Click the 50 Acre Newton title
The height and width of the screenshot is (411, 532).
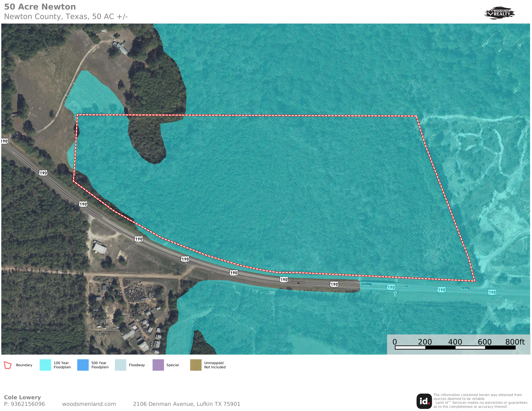tap(40, 7)
